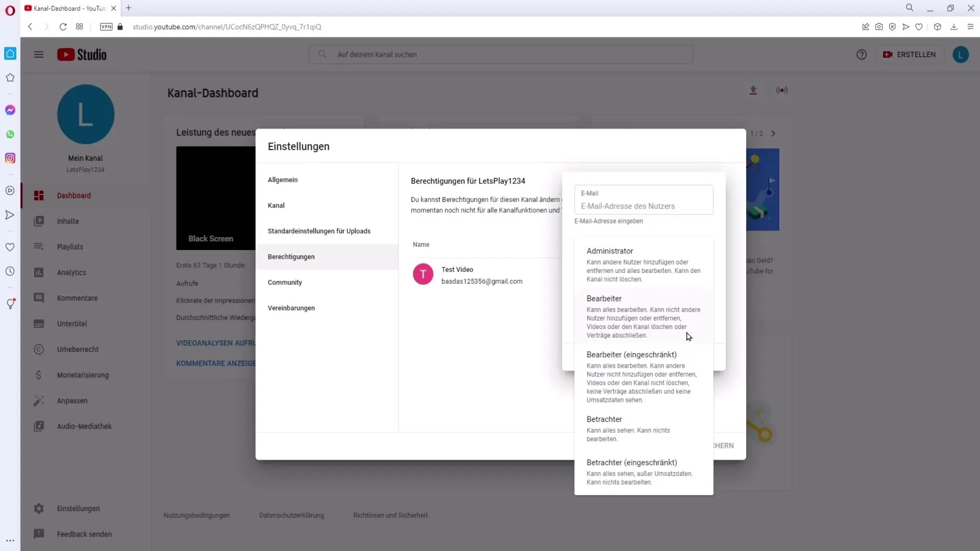Click the Monetarisierung icon in sidebar
980x551 pixels.
[38, 375]
